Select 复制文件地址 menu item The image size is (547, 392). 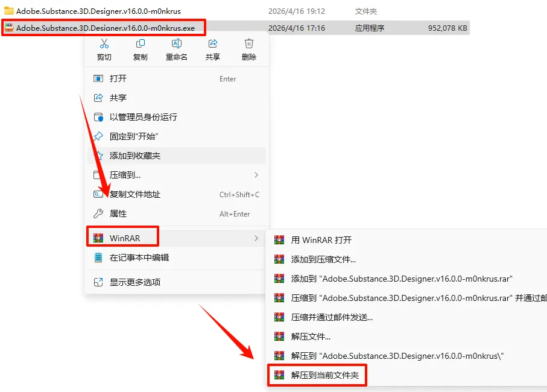coord(177,194)
